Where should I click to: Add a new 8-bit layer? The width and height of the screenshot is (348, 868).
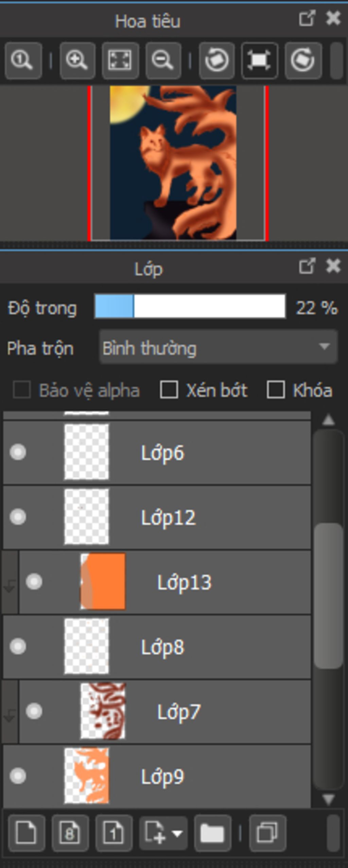[x=70, y=833]
